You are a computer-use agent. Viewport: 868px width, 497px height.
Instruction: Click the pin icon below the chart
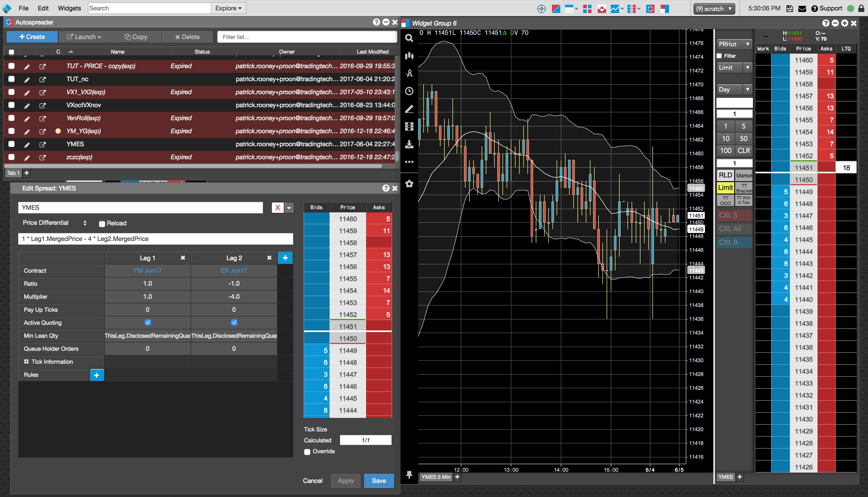409,475
